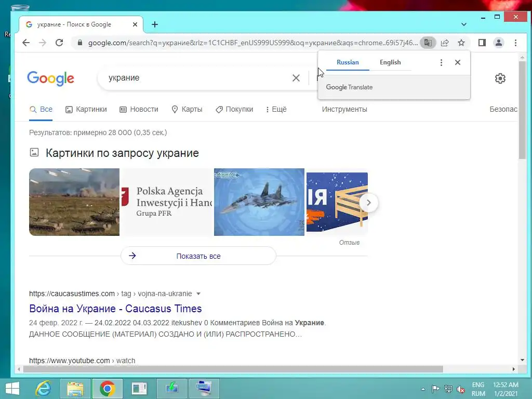
Task: Bookmark this page with the star icon
Action: click(461, 43)
